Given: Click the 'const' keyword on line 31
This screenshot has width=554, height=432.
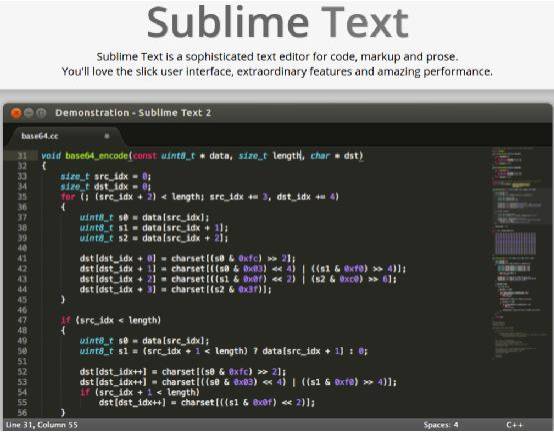Looking at the screenshot, I should coord(145,156).
